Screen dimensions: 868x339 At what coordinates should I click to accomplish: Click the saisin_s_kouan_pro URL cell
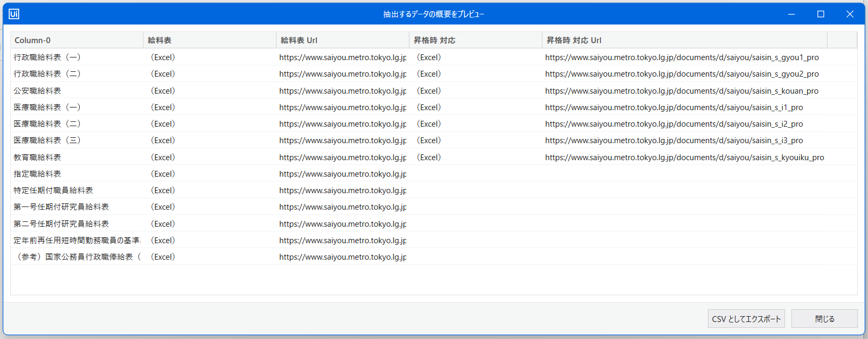pos(685,91)
